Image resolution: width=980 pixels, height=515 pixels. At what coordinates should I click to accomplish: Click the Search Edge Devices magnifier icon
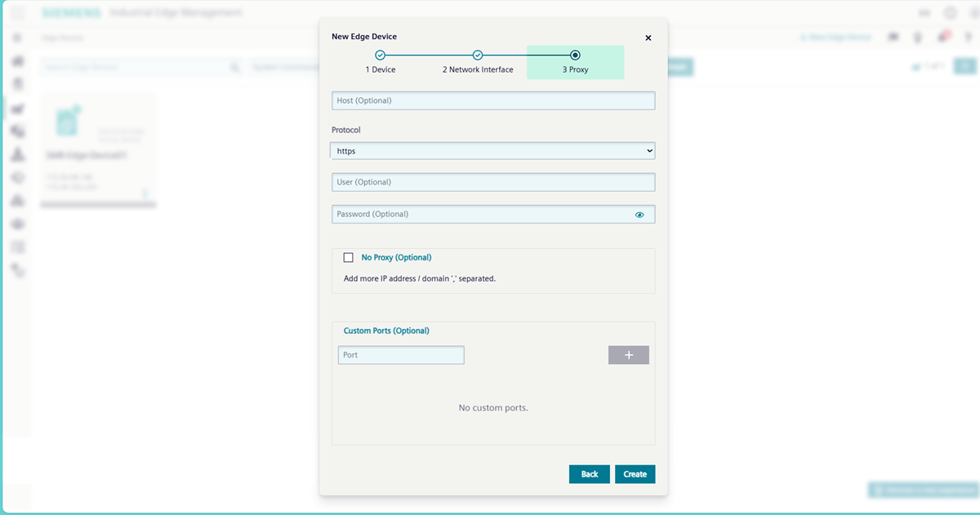[234, 68]
